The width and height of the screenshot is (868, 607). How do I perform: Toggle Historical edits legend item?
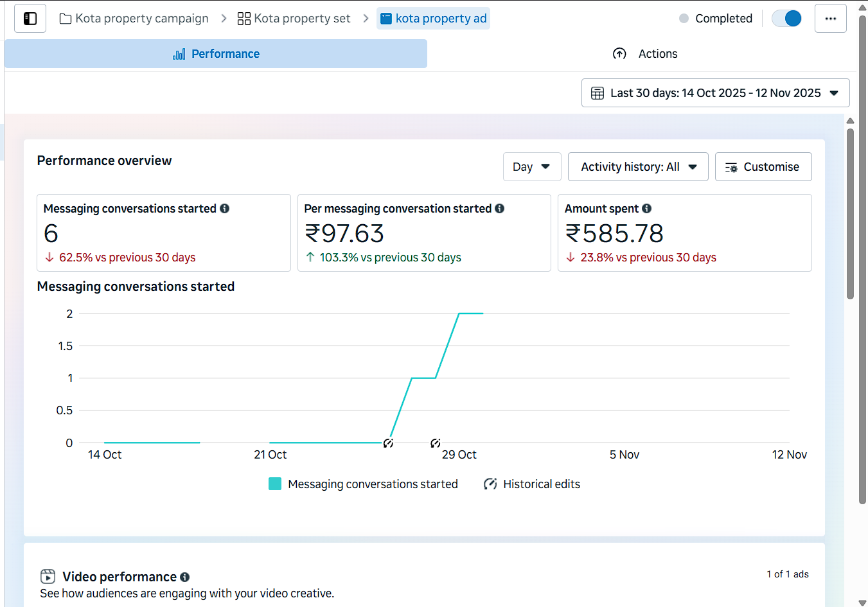tap(531, 484)
